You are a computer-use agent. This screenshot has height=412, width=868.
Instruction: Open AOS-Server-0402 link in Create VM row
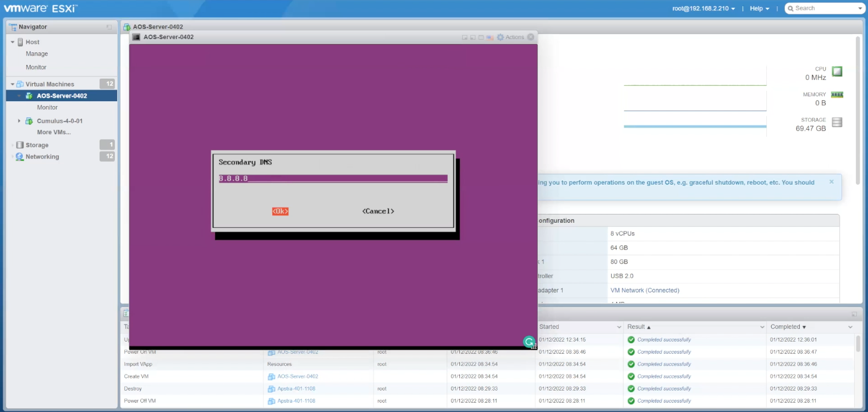298,377
